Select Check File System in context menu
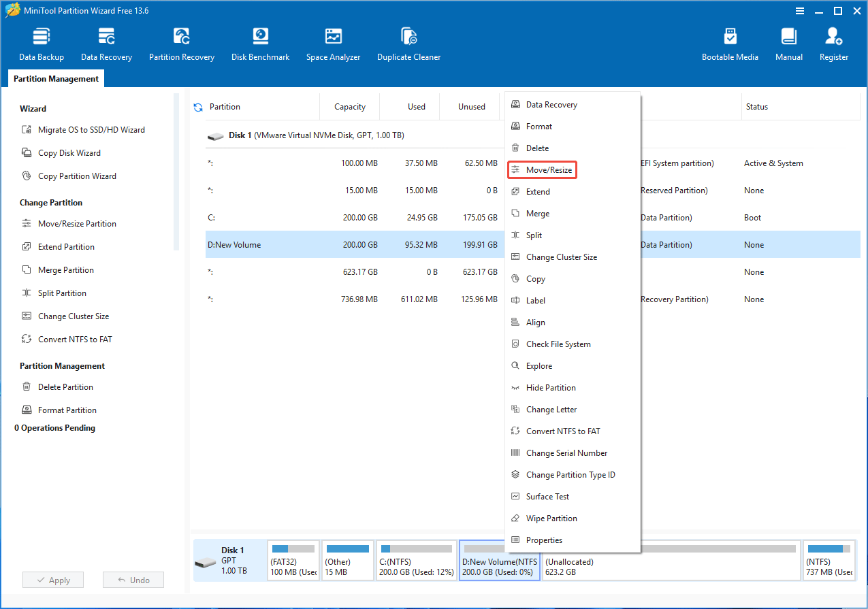 click(572, 344)
